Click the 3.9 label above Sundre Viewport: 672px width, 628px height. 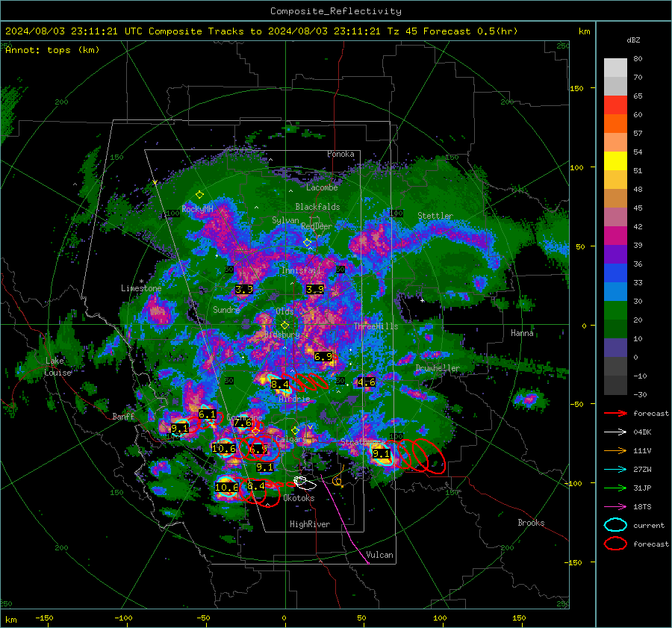244,289
